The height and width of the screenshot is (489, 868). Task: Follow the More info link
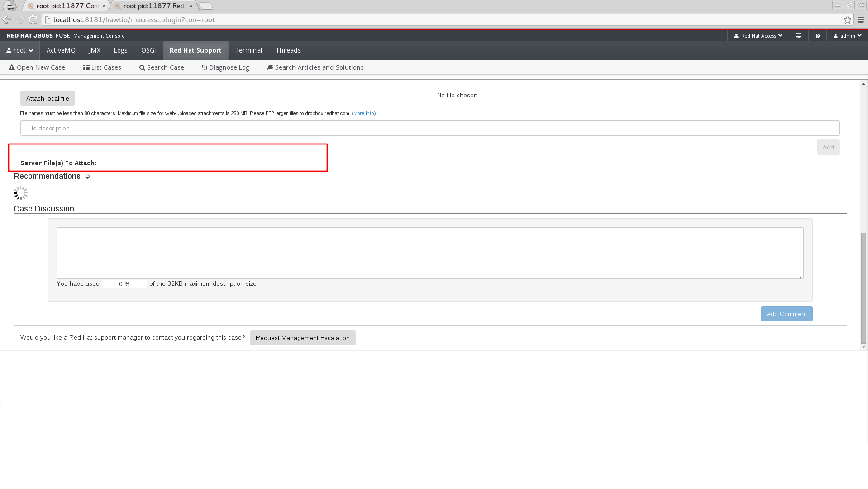point(364,113)
